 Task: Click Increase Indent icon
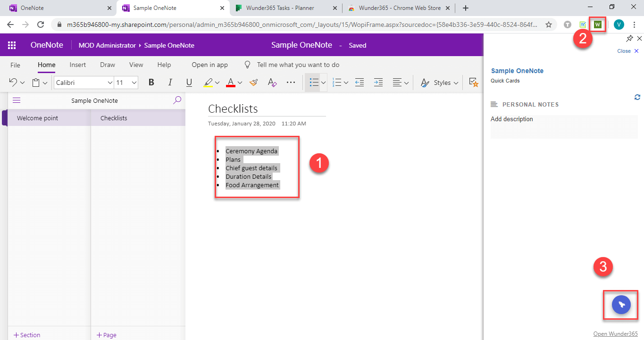(378, 83)
